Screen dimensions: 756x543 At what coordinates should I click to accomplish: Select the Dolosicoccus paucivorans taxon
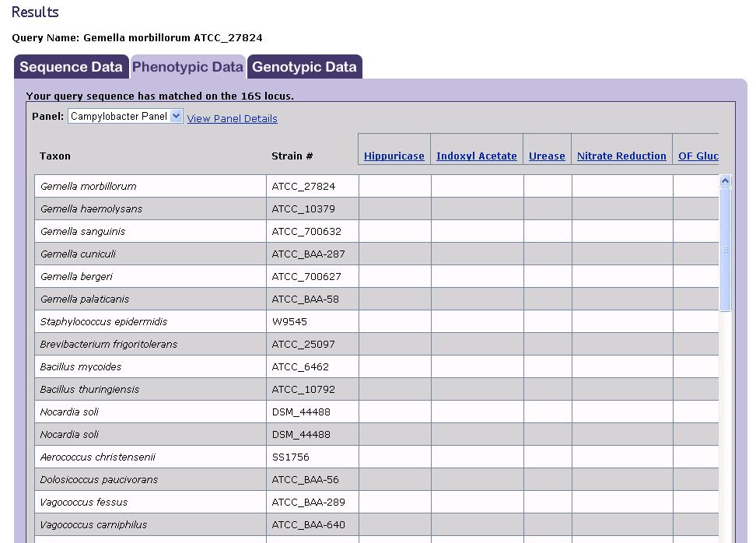99,480
